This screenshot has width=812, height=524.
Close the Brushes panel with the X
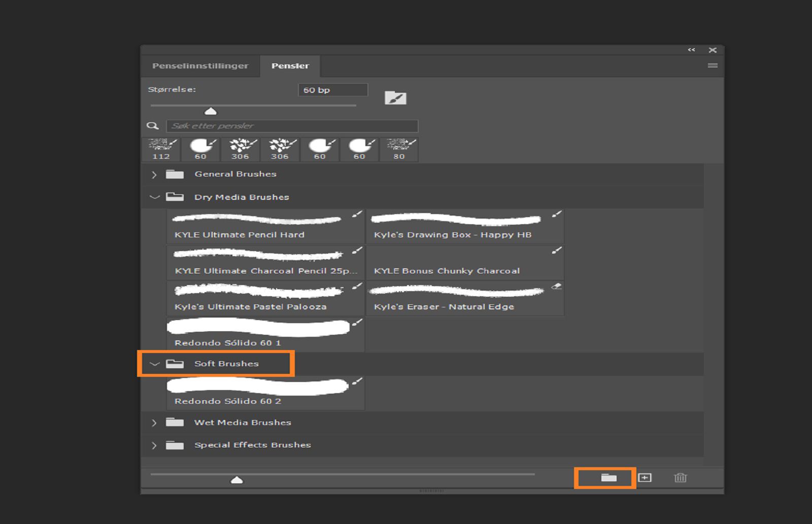pyautogui.click(x=713, y=50)
